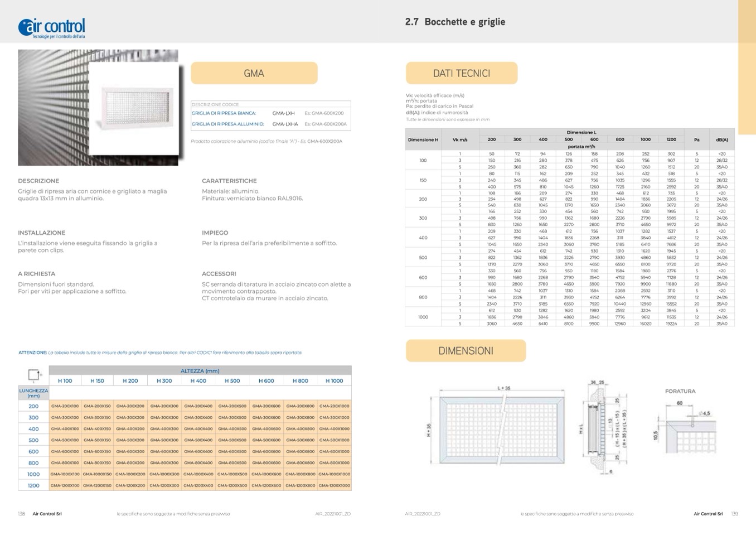Click the grille size icon above LUNGHEZZA
This screenshot has width=756, height=535.
pyautogui.click(x=33, y=375)
